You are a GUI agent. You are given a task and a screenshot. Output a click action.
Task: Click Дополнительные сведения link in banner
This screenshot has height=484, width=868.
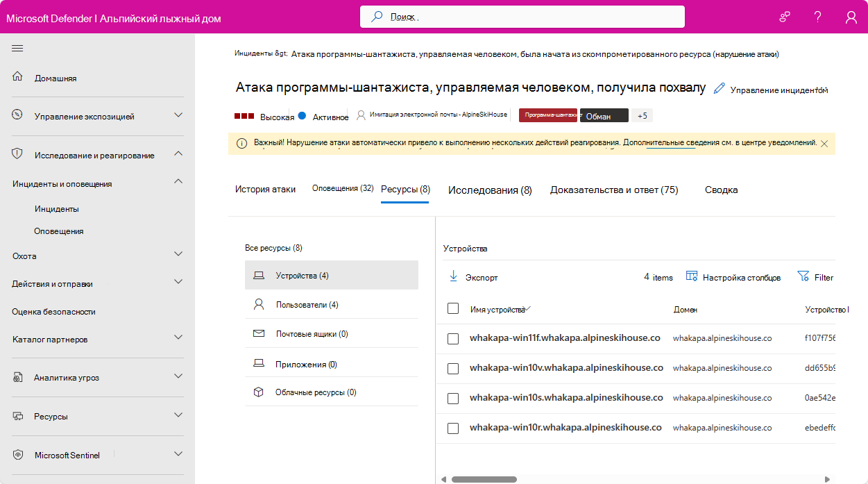tap(671, 142)
